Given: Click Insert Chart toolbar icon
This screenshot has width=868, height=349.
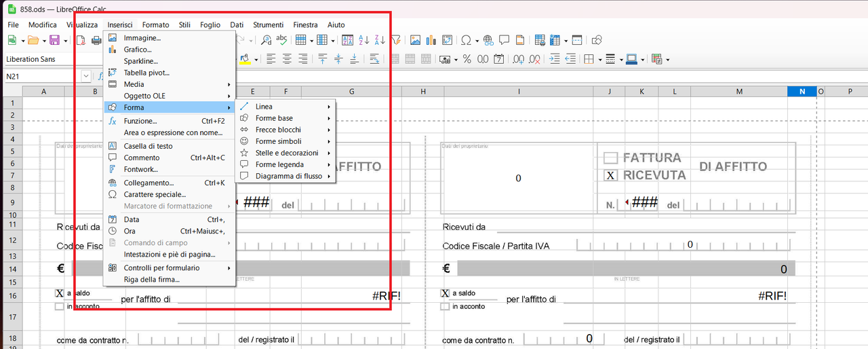Looking at the screenshot, I should click(431, 40).
